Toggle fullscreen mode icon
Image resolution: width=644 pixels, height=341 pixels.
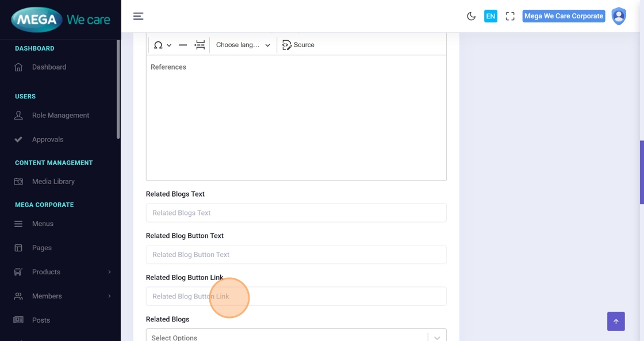click(x=510, y=16)
